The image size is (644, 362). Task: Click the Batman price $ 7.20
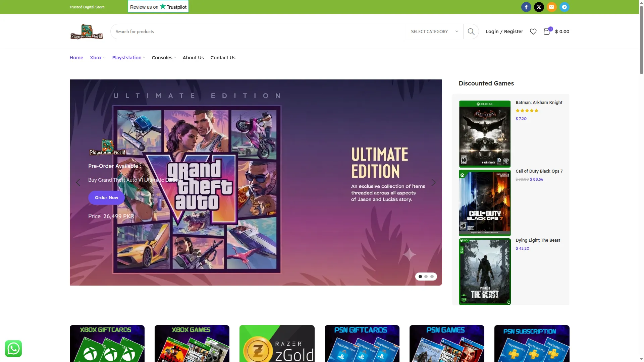(521, 119)
